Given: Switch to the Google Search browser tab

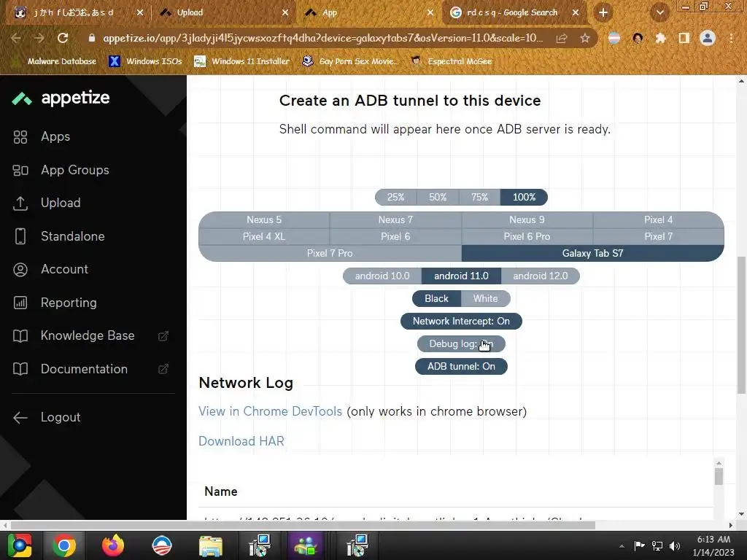Looking at the screenshot, I should 514,13.
